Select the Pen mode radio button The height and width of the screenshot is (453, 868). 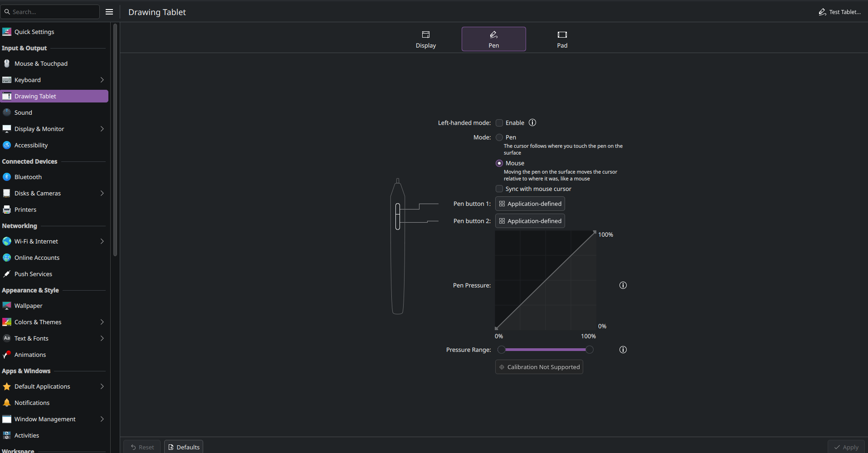499,137
